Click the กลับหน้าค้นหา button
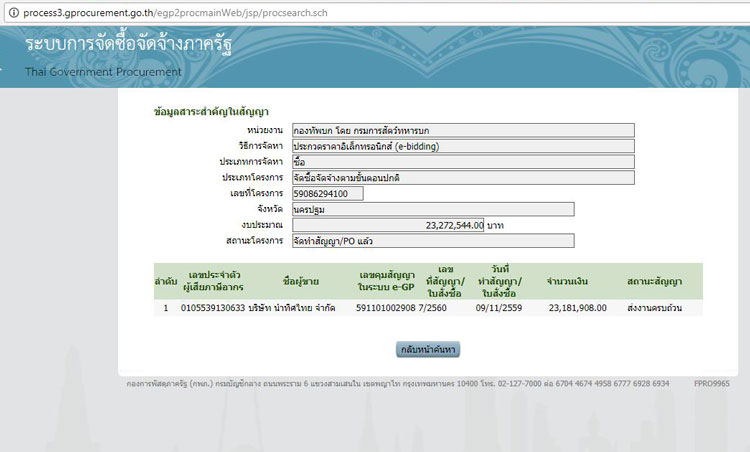Image resolution: width=750 pixels, height=452 pixels. (x=428, y=349)
